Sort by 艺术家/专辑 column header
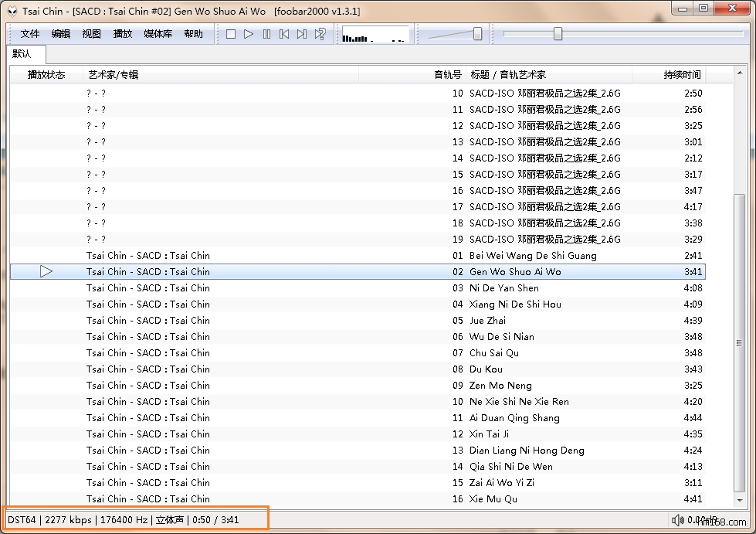The width and height of the screenshot is (756, 534). click(113, 75)
